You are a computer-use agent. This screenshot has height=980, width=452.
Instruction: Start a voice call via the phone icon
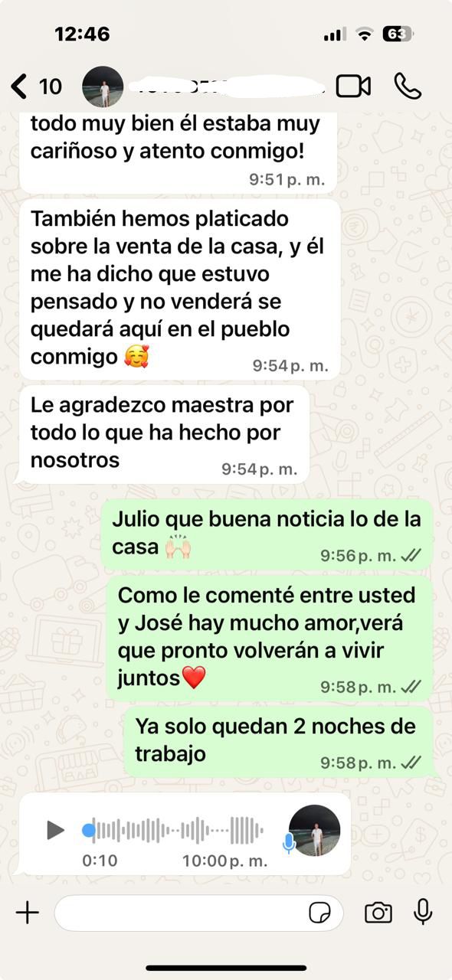coord(408,86)
